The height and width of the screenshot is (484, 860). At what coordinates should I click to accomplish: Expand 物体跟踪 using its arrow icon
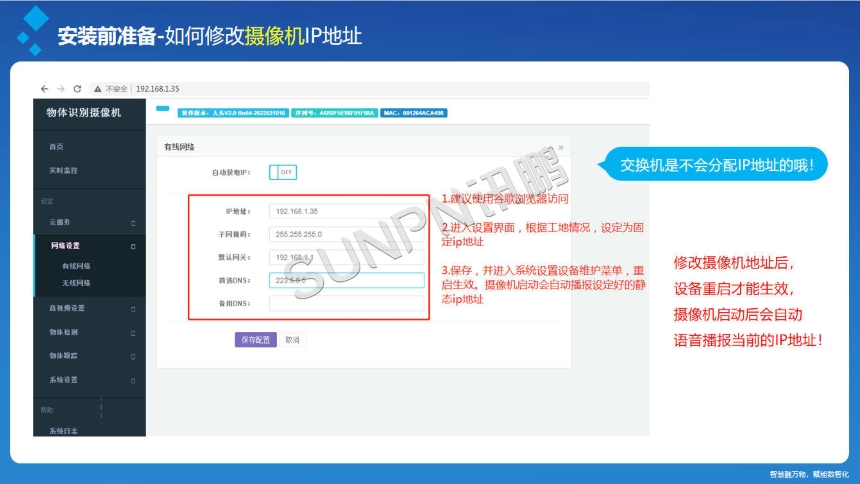[x=133, y=357]
